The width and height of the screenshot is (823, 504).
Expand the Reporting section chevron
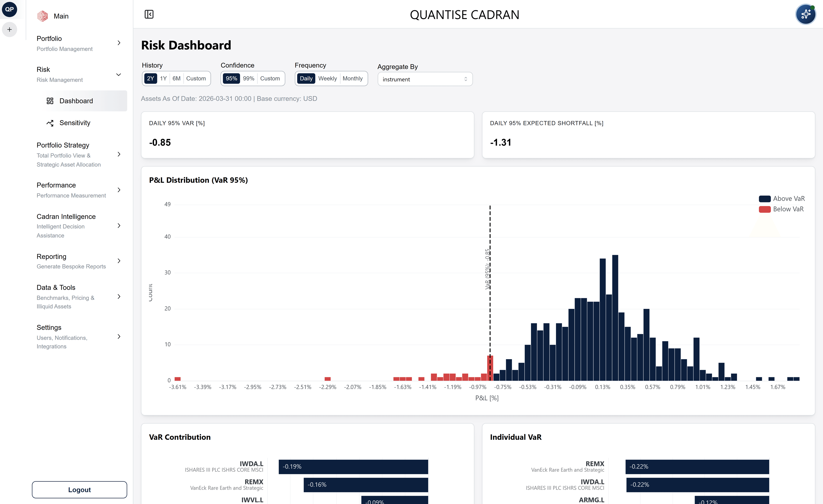click(119, 261)
